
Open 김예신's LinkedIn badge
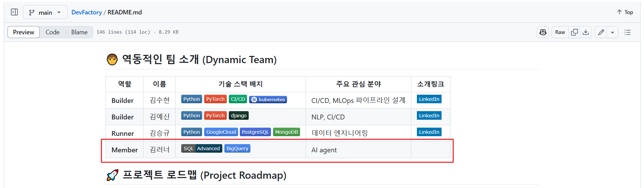tap(429, 116)
